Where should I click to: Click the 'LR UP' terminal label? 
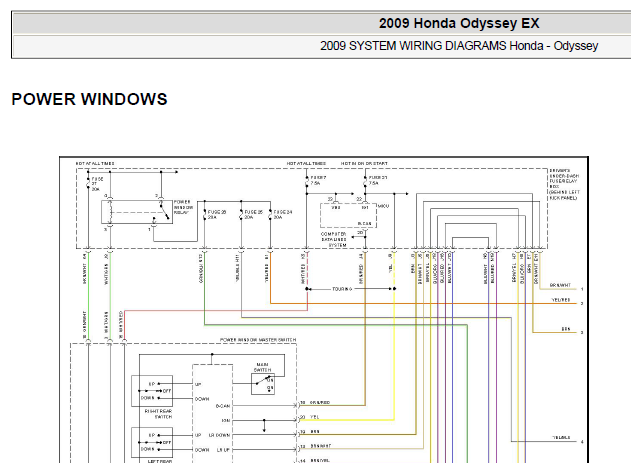pyautogui.click(x=223, y=450)
